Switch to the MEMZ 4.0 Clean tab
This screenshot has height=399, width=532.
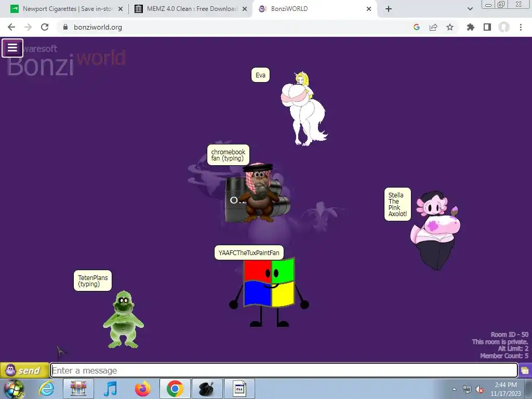tap(192, 9)
